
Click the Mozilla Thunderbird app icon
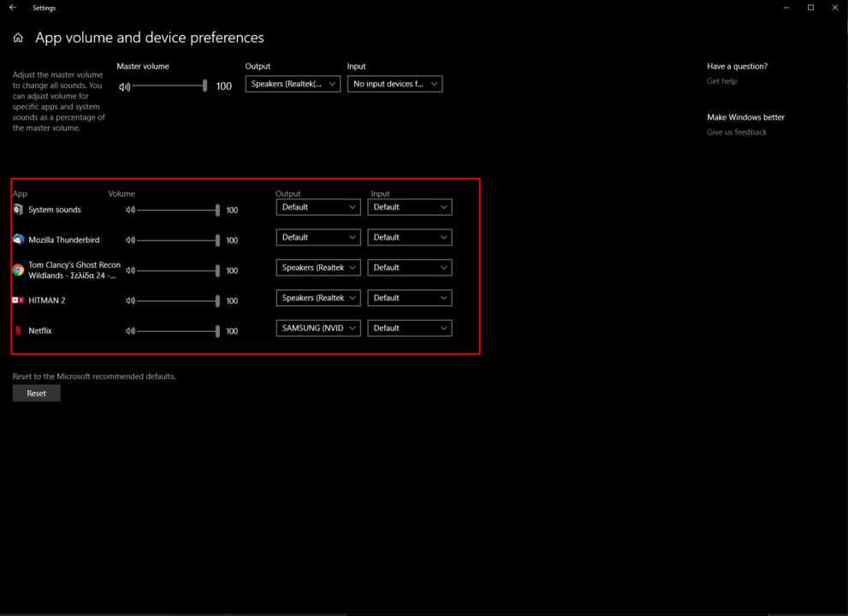coord(18,240)
